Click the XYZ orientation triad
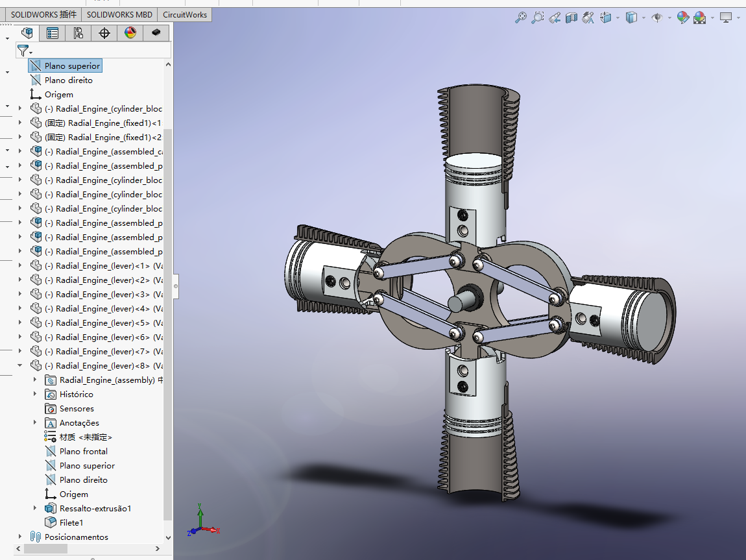Image resolution: width=746 pixels, height=560 pixels. coord(203,520)
